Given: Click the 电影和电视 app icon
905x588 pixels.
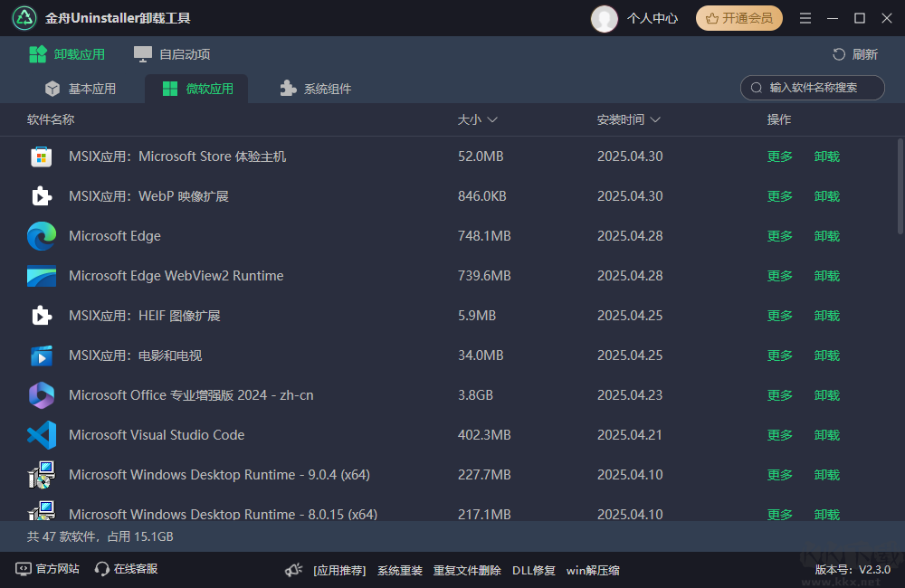Looking at the screenshot, I should click(42, 356).
